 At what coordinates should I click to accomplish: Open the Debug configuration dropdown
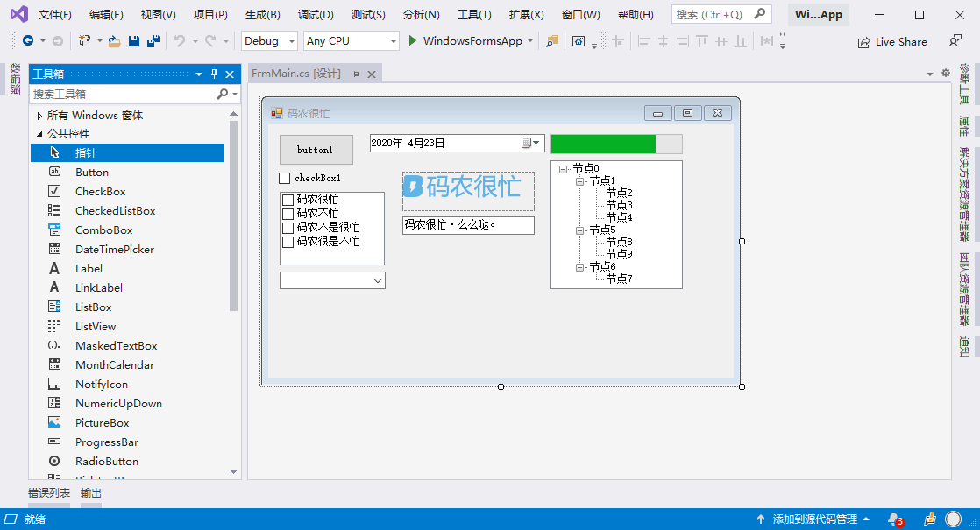click(291, 41)
